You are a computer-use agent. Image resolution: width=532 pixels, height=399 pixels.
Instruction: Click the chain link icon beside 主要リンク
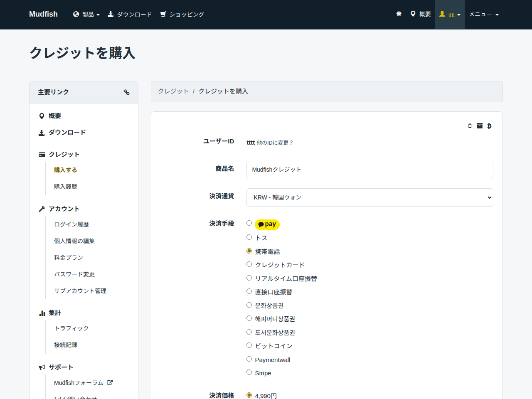(127, 92)
